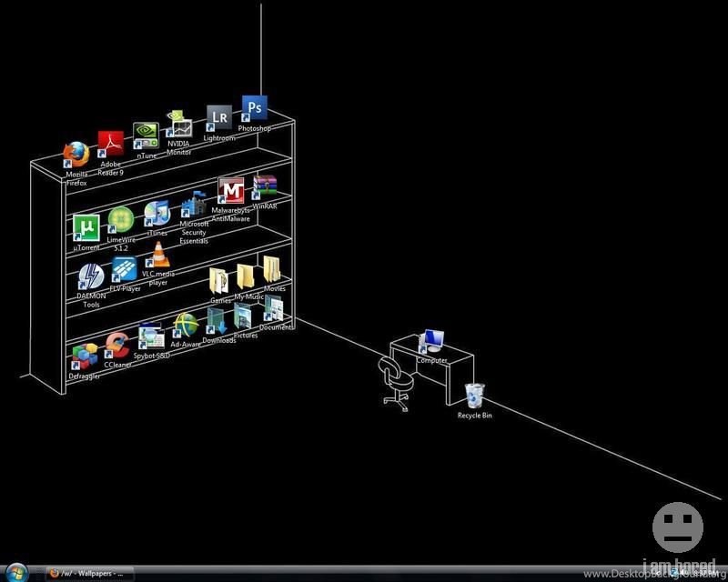This screenshot has width=728, height=582.
Task: Select the nTune shortcut icon
Action: pyautogui.click(x=146, y=135)
